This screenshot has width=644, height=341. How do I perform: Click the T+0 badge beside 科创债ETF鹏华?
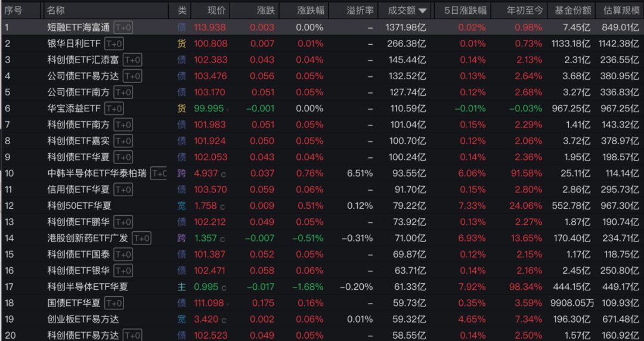(123, 222)
